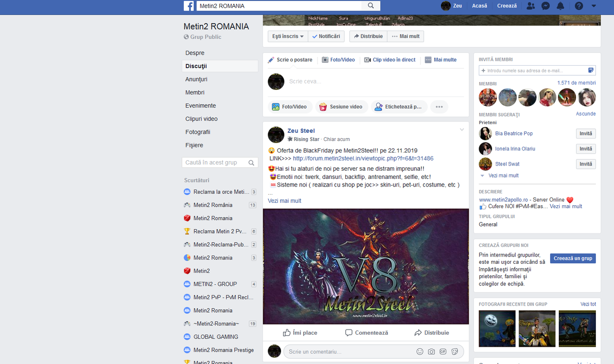Open the sticker picker in the comment box
Screen dimensions: 614x364
pyautogui.click(x=454, y=351)
